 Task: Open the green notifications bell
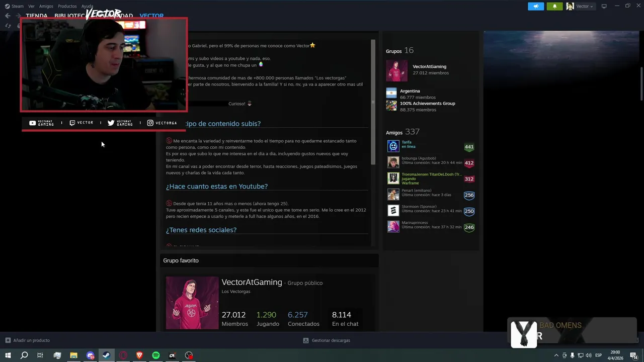coord(554,6)
